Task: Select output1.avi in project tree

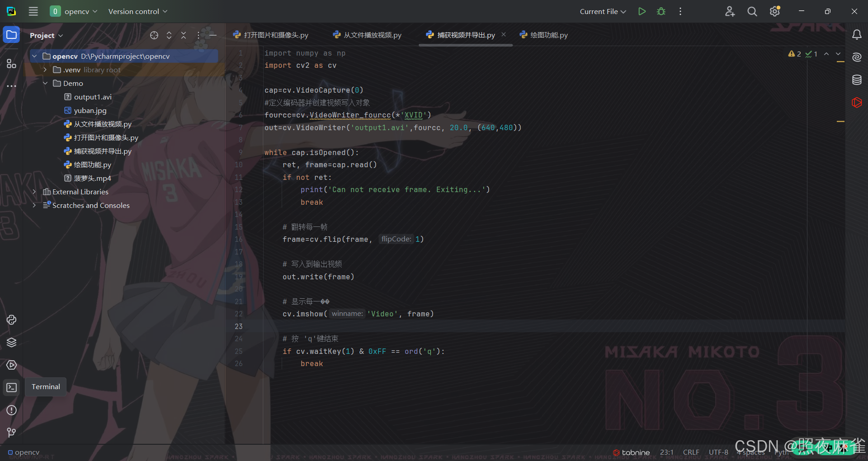Action: 93,97
